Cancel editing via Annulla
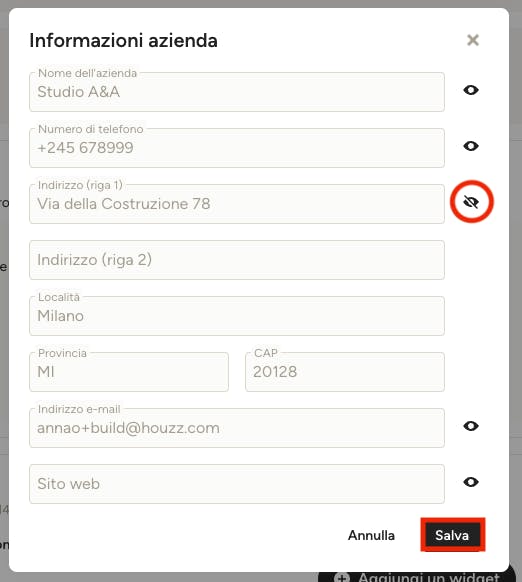This screenshot has height=582, width=522. coord(371,535)
